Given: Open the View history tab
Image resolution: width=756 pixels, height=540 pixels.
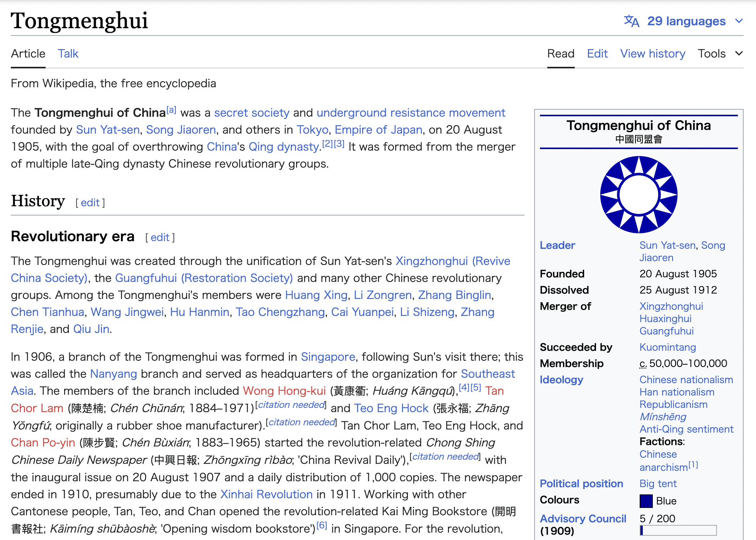Looking at the screenshot, I should click(x=653, y=53).
